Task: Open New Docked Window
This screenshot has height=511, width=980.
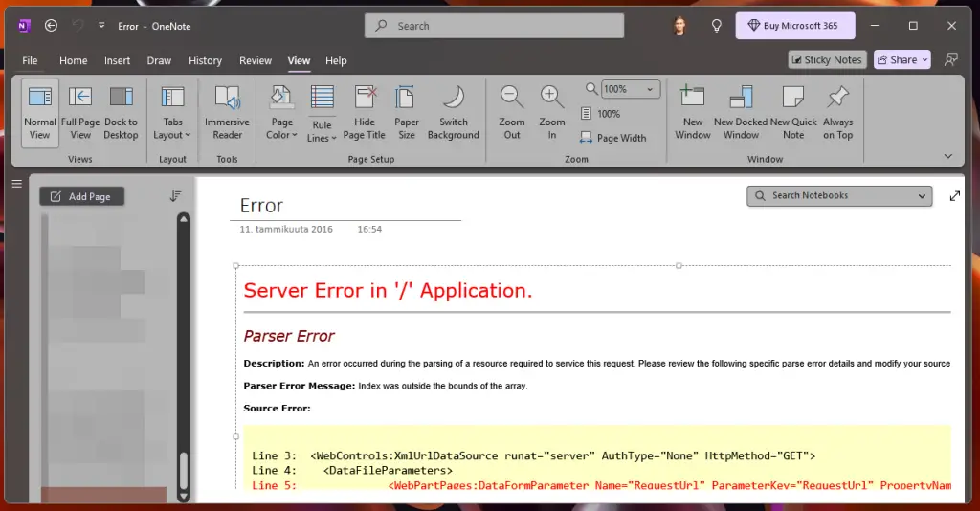Action: (x=741, y=112)
